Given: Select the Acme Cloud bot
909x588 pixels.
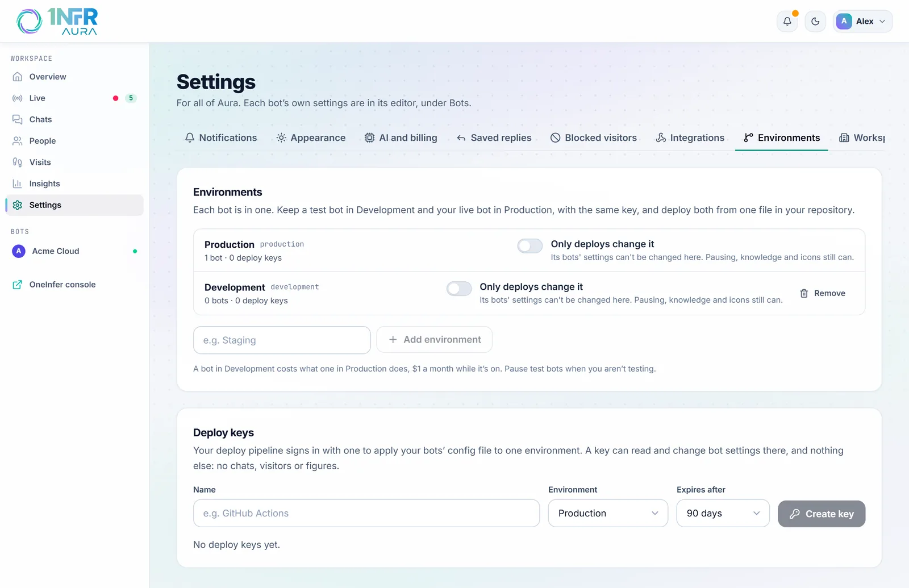Looking at the screenshot, I should coord(74,251).
